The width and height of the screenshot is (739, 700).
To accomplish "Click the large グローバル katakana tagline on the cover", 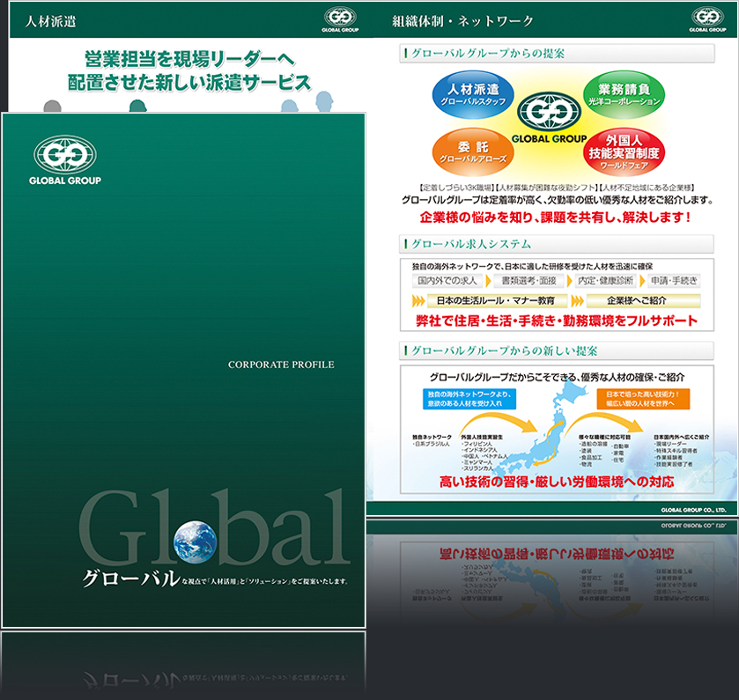I will (x=131, y=578).
